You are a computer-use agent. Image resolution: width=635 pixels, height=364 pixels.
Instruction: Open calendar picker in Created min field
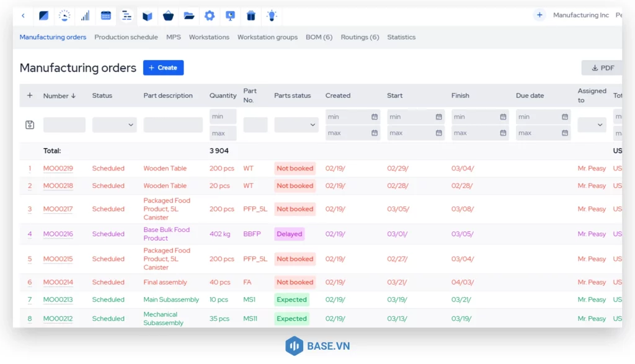[x=375, y=117]
